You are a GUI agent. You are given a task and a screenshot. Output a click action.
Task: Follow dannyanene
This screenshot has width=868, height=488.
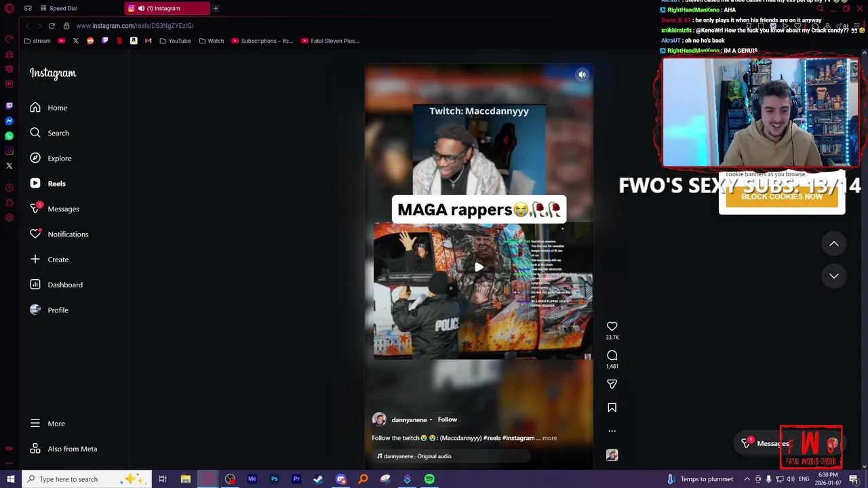[x=447, y=420]
